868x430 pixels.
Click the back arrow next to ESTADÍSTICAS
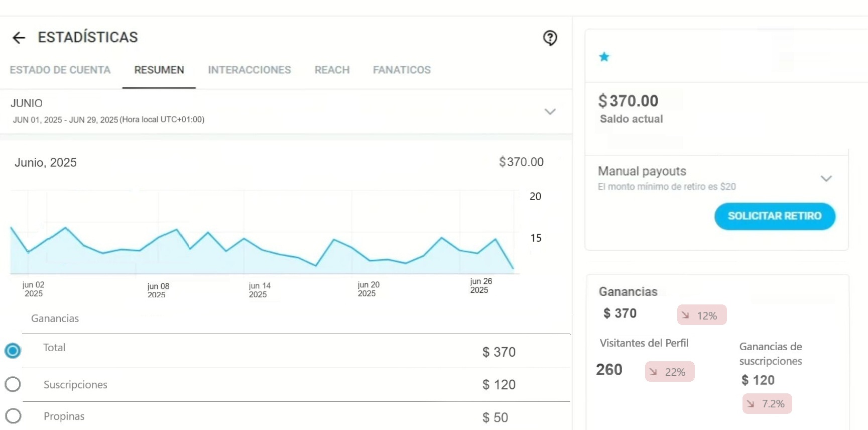(19, 38)
